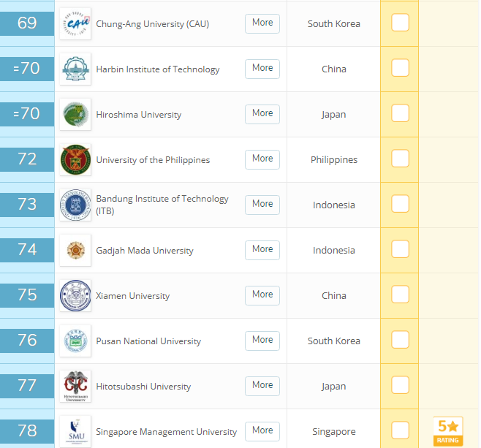This screenshot has height=448, width=481.
Task: Tick Hitotsubashi University compare checkbox
Action: [400, 385]
